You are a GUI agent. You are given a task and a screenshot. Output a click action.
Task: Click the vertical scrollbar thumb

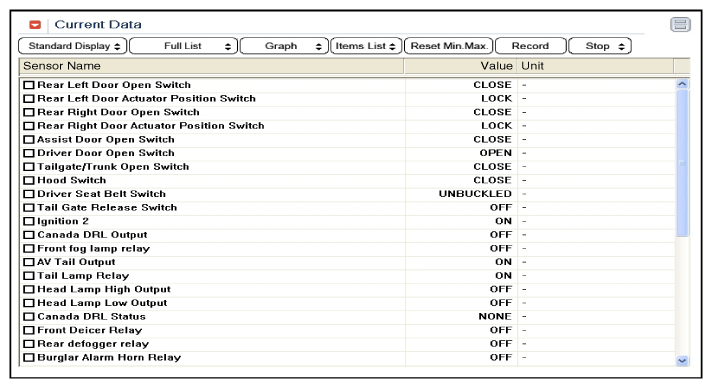tap(682, 163)
